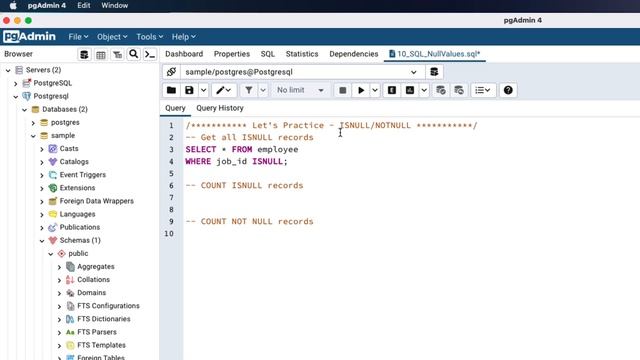Click the Explain icon
Viewport: 640px width, 360px height.
[392, 90]
